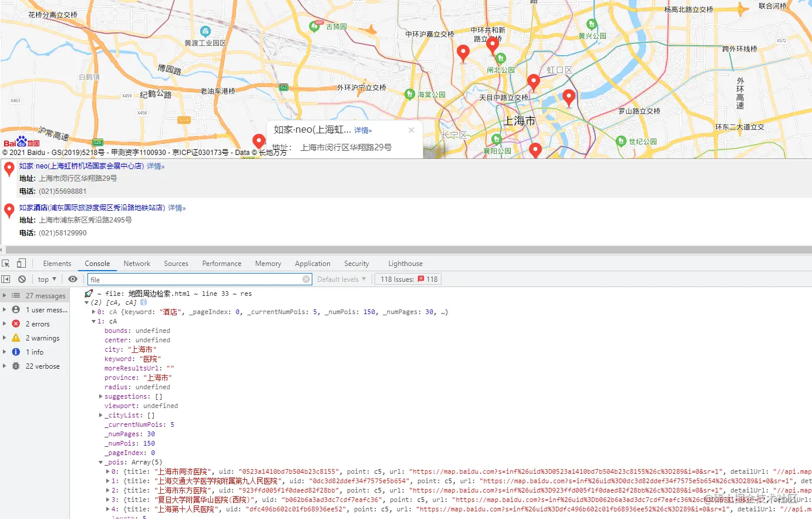Click the marker icon of 如家酒店 result

(9, 211)
